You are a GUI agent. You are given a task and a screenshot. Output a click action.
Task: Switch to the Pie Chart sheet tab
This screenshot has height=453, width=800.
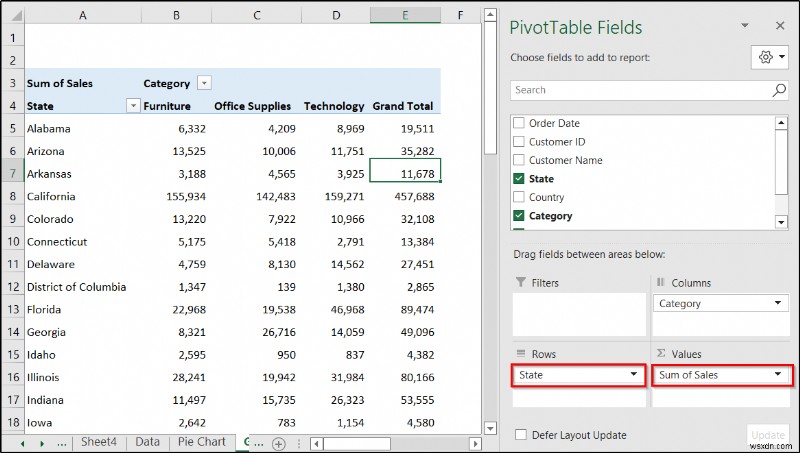click(x=200, y=441)
